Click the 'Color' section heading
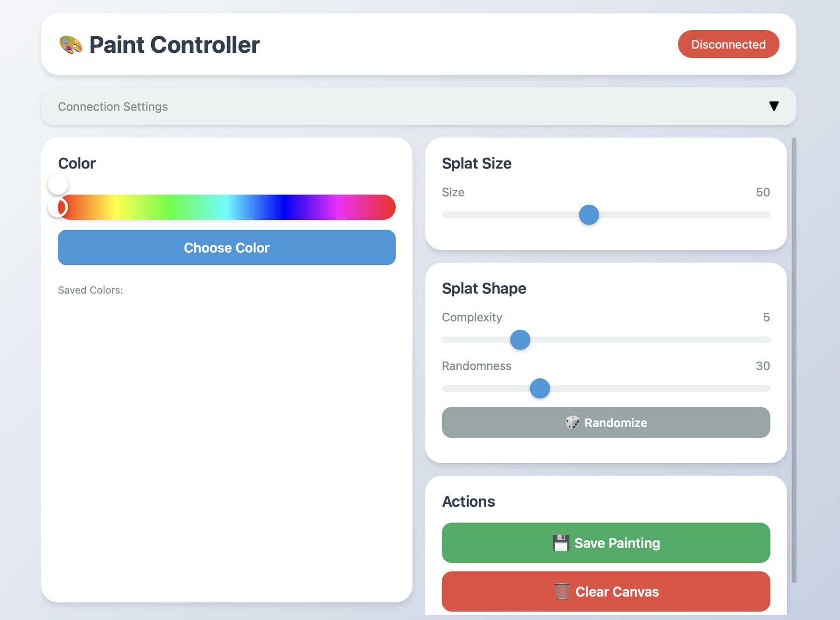Image resolution: width=840 pixels, height=620 pixels. pos(77,163)
